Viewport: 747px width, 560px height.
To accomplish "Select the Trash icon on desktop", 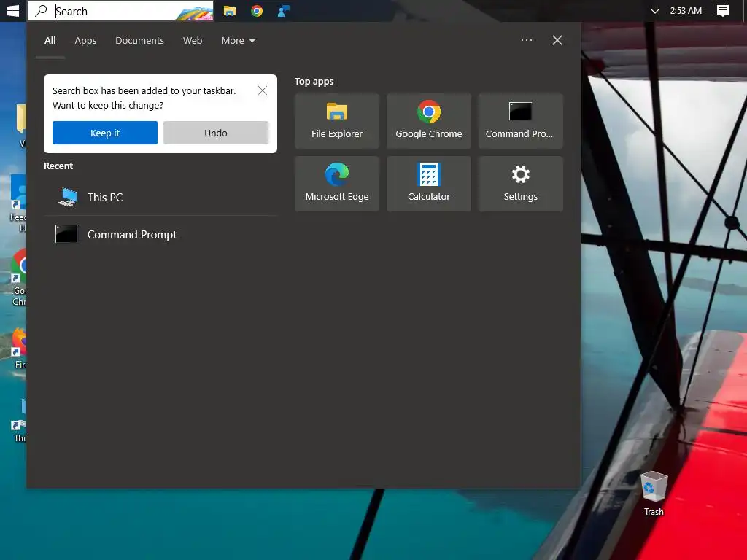I will pyautogui.click(x=654, y=494).
